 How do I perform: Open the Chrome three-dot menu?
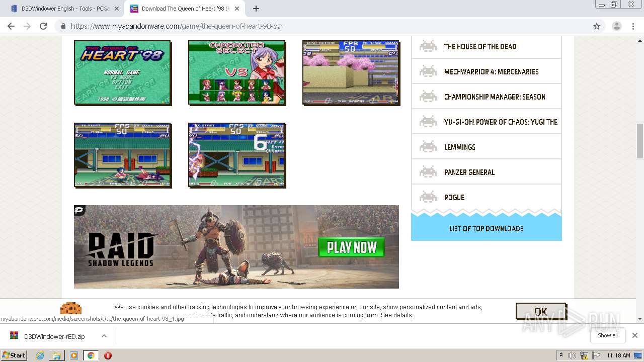633,26
